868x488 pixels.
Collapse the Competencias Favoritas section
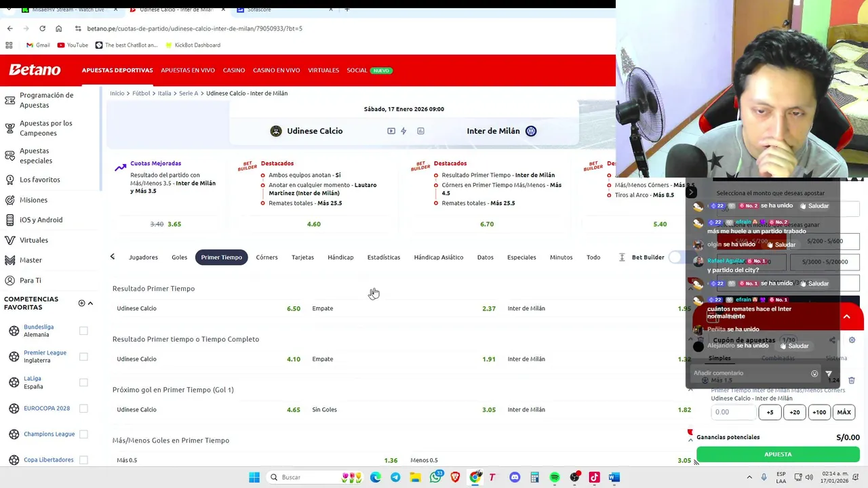pos(90,303)
